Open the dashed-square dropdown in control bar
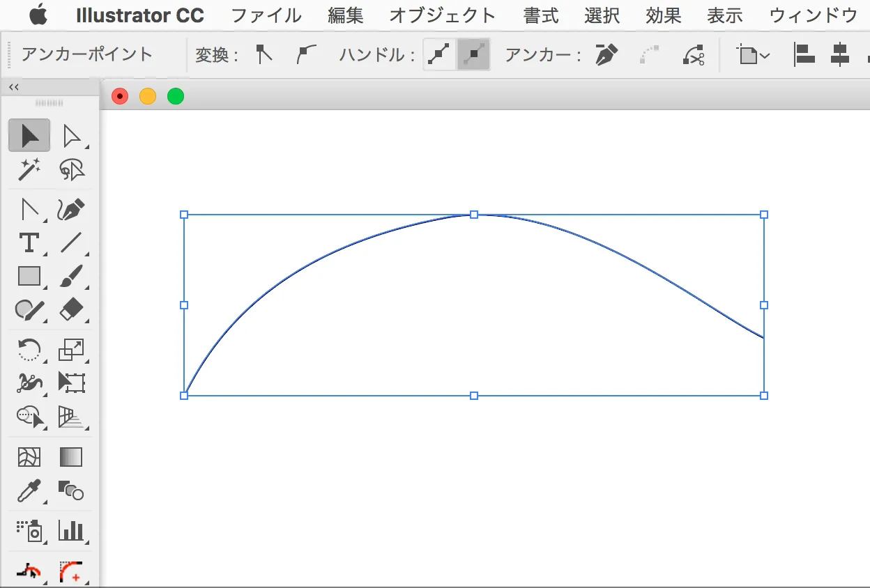This screenshot has width=870, height=588. tap(754, 54)
